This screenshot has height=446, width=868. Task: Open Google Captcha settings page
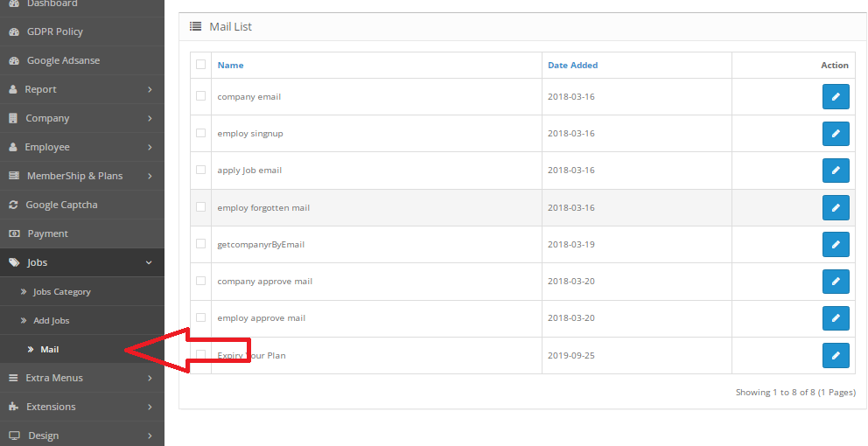[61, 205]
